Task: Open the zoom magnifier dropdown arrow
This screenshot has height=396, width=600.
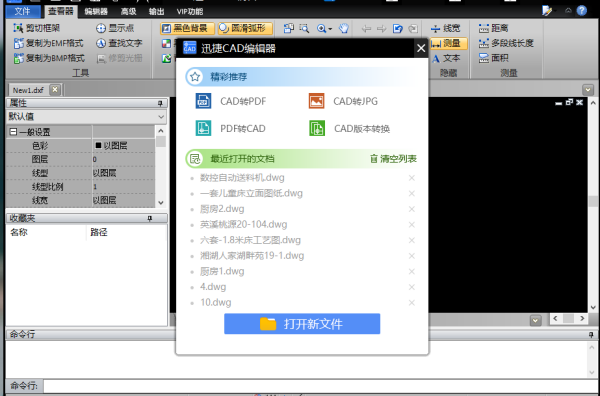Action: (330, 29)
